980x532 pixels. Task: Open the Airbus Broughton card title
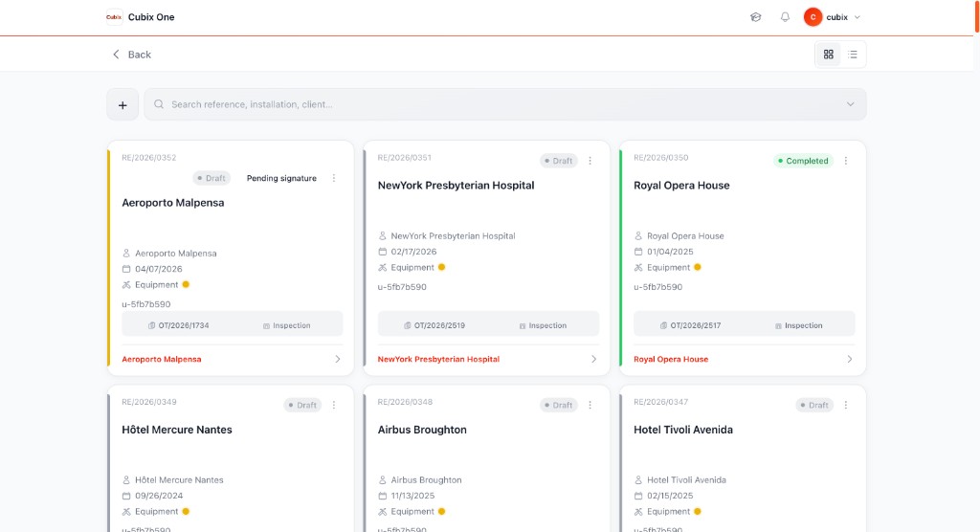[x=422, y=430]
